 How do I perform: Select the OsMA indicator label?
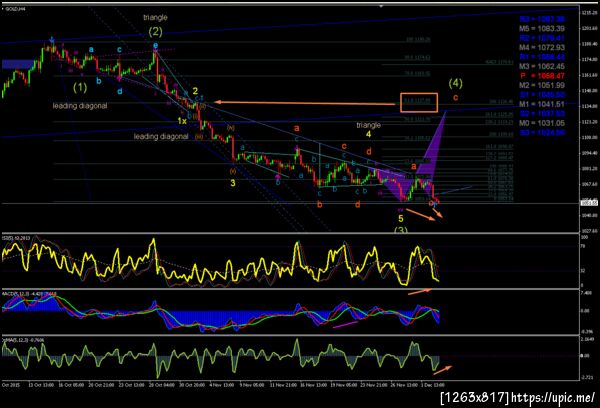[x=22, y=339]
